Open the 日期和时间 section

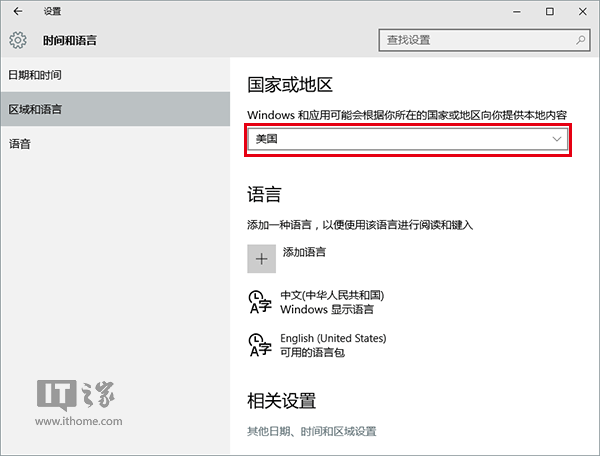115,75
